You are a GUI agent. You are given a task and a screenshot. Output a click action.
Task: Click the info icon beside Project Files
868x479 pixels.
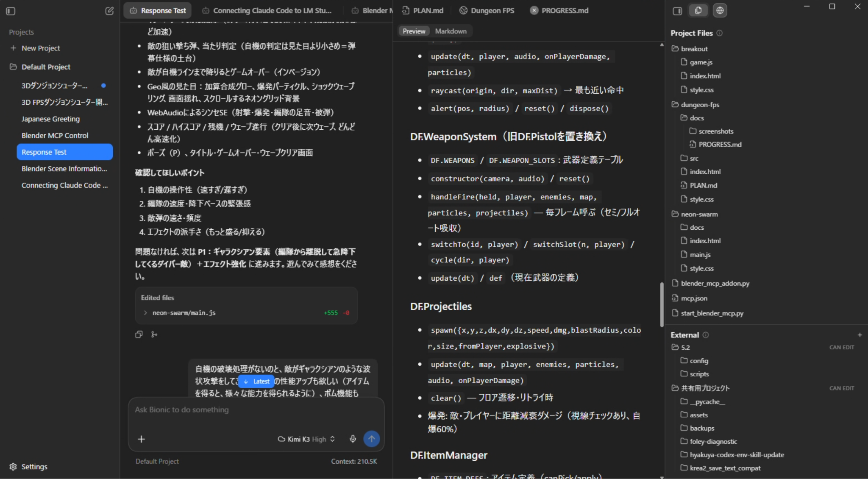[x=720, y=33]
